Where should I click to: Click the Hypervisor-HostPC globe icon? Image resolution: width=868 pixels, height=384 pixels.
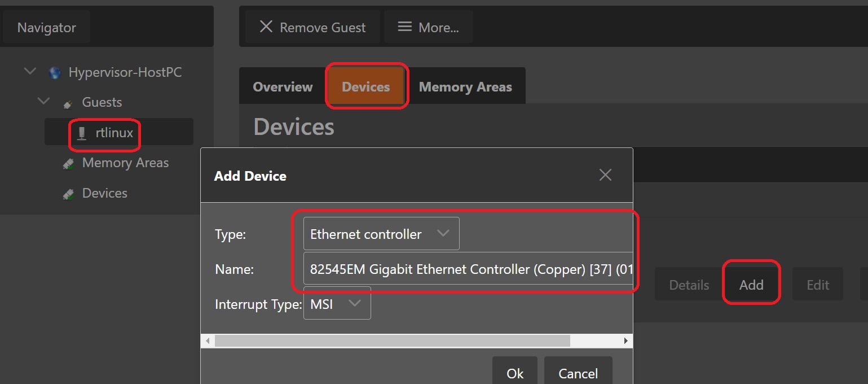click(x=55, y=72)
